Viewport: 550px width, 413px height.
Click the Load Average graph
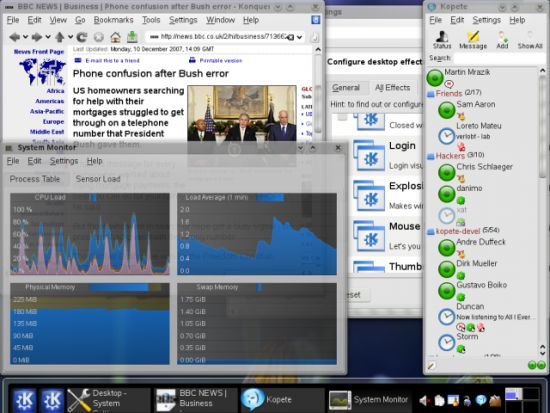257,234
